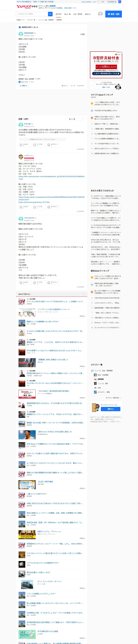Click なるほど reaction on レオポン answer

(x=25, y=207)
